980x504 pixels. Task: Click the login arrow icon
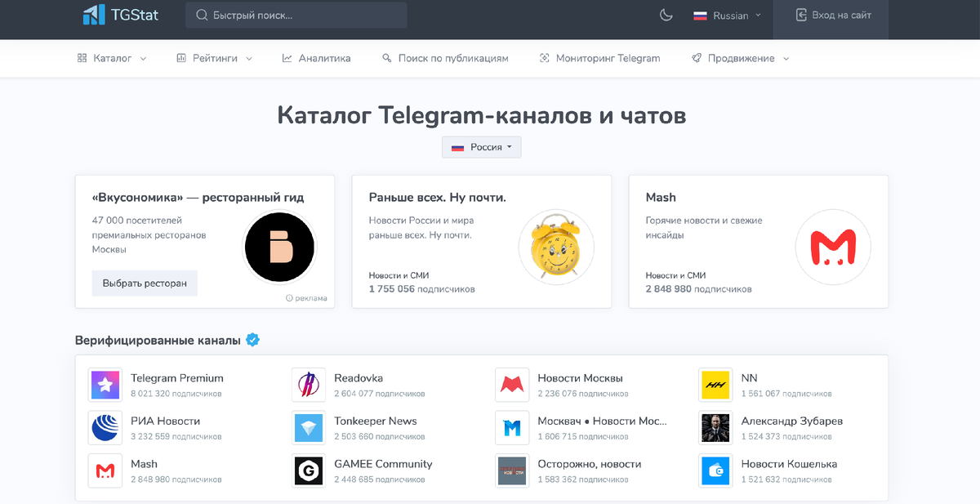click(x=801, y=15)
